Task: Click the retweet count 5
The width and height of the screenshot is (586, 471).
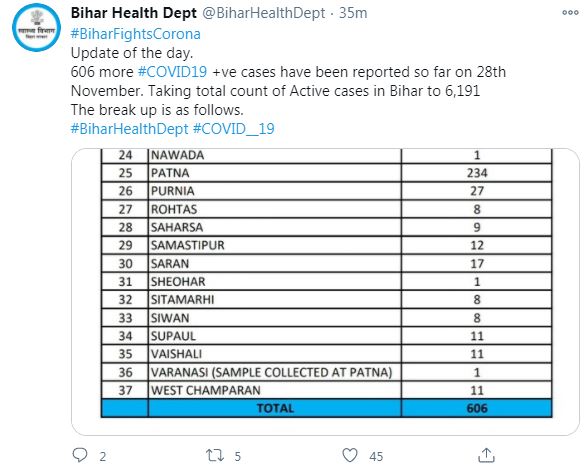Action: (x=238, y=456)
